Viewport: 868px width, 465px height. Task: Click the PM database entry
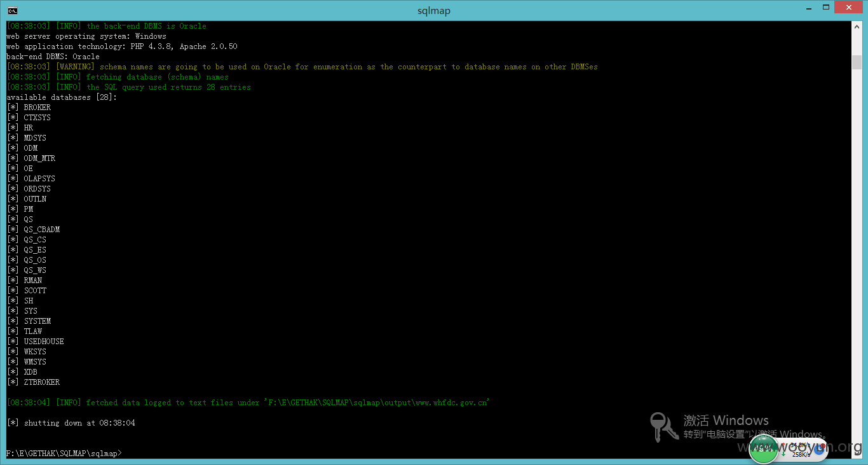coord(20,209)
